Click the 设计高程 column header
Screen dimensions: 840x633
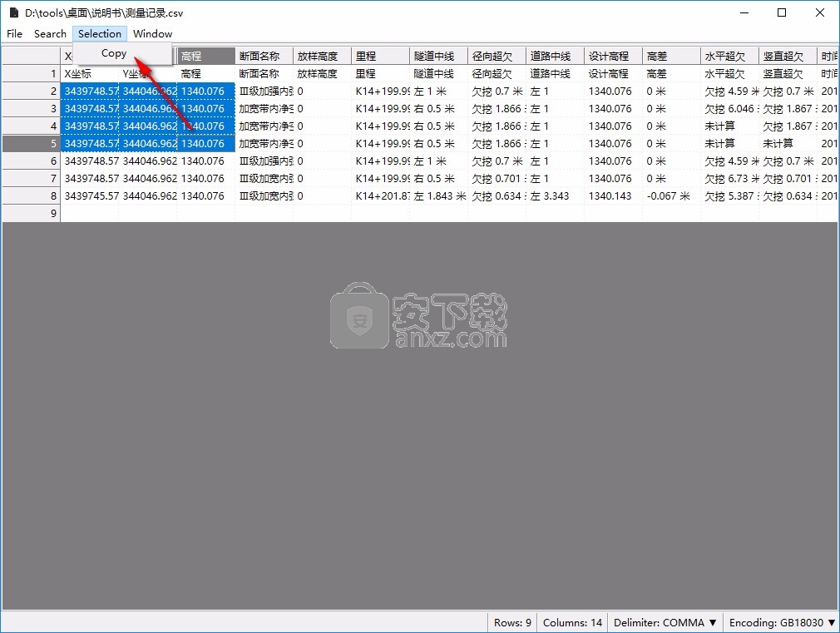pyautogui.click(x=614, y=57)
